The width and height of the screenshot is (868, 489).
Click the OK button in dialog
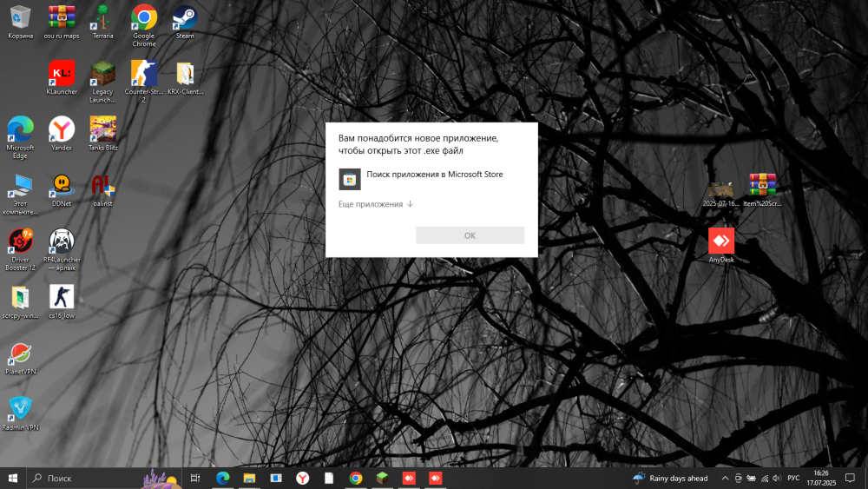(x=470, y=235)
